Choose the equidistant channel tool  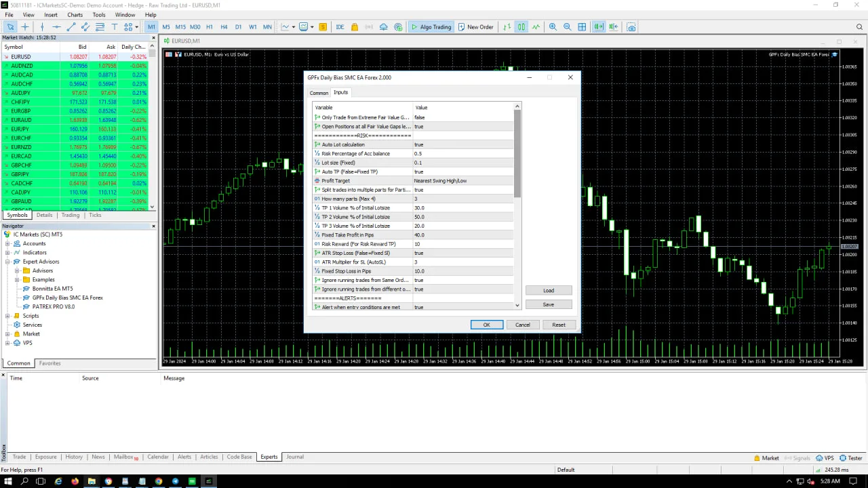[85, 27]
